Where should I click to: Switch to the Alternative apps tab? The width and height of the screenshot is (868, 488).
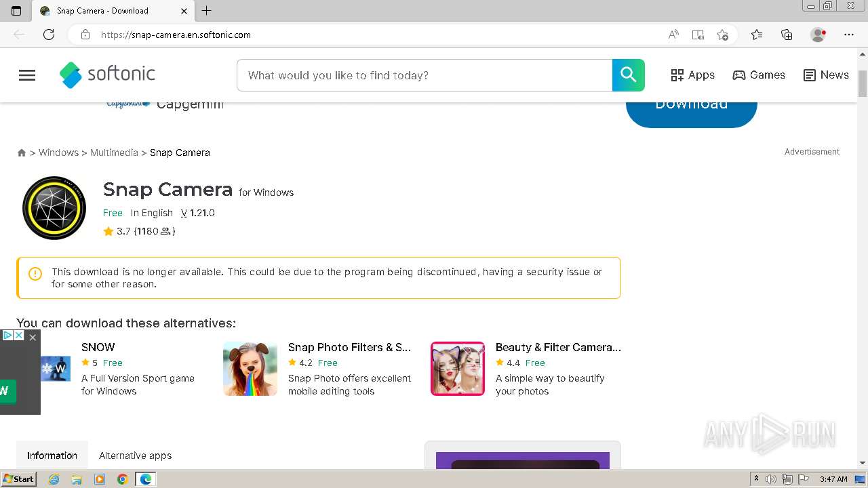(x=136, y=455)
